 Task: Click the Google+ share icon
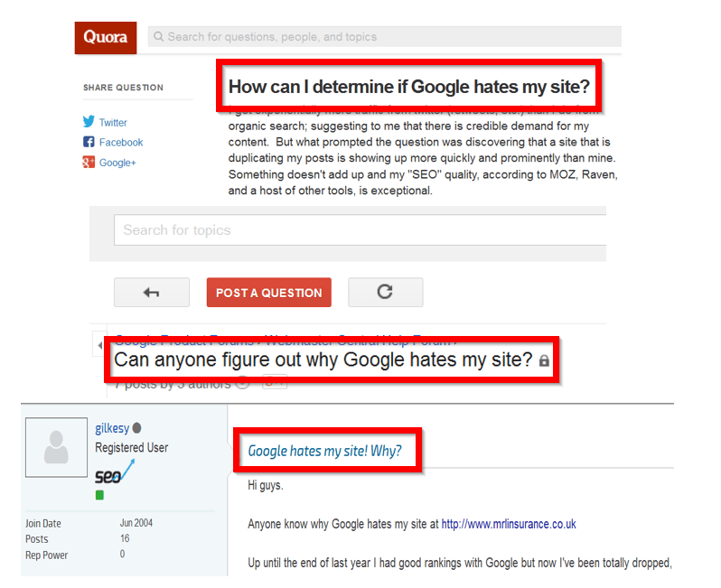(x=89, y=163)
